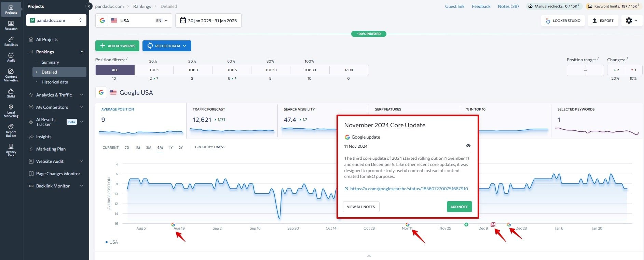
Task: Expand the bottom panel chevron below chart
Action: [369, 256]
